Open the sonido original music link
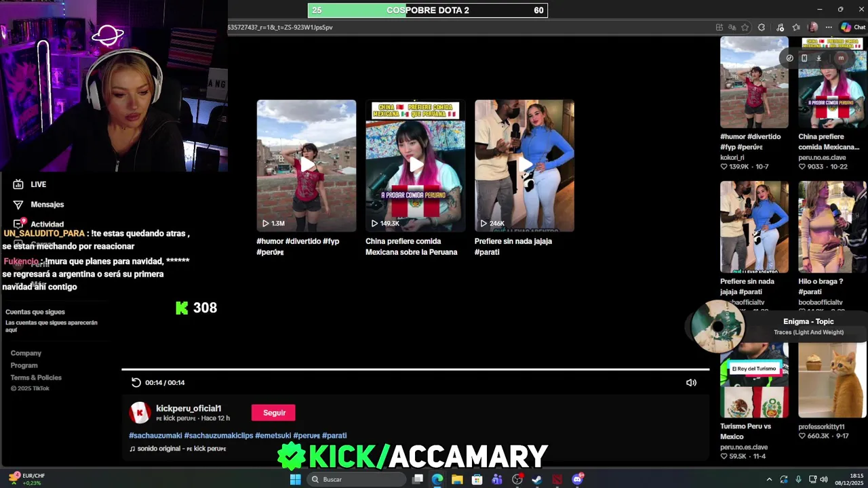The height and width of the screenshot is (488, 868). 178,449
